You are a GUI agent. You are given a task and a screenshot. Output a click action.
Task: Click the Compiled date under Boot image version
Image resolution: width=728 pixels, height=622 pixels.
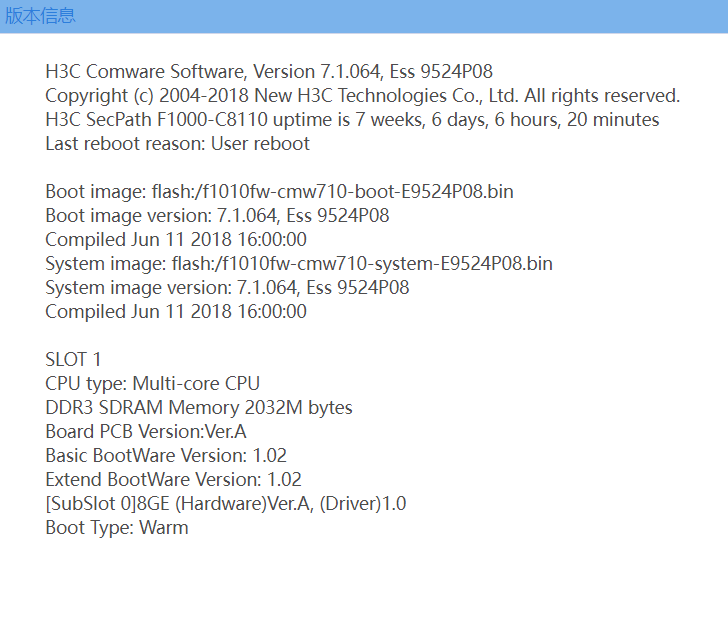click(x=175, y=240)
